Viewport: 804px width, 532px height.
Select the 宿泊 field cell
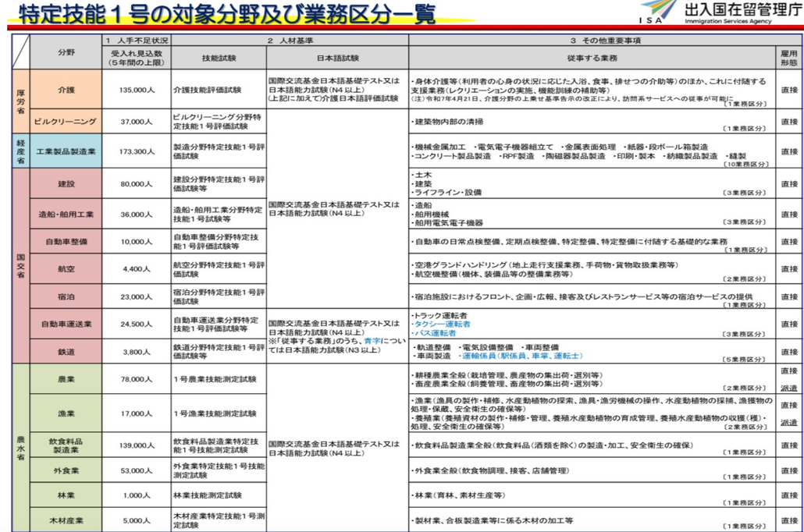[x=66, y=296]
